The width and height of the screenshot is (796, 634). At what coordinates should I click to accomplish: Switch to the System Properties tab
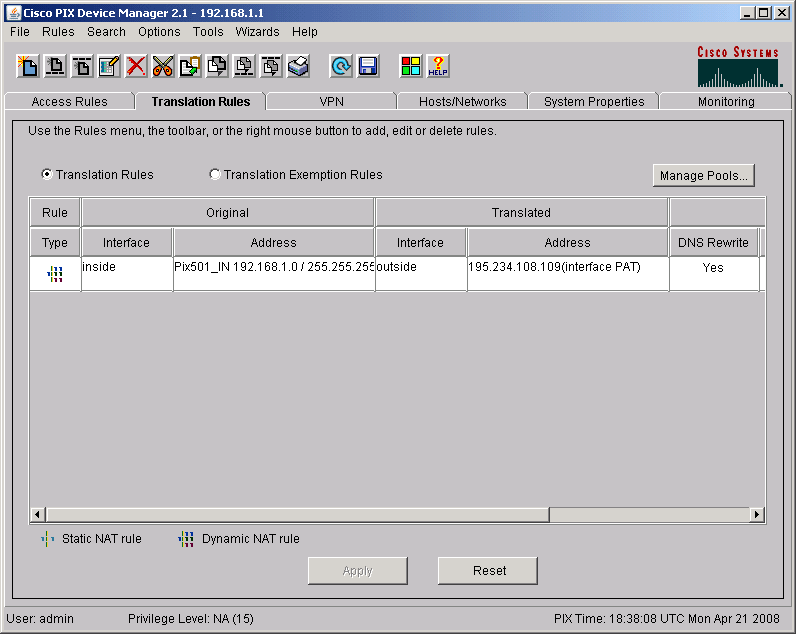[594, 102]
